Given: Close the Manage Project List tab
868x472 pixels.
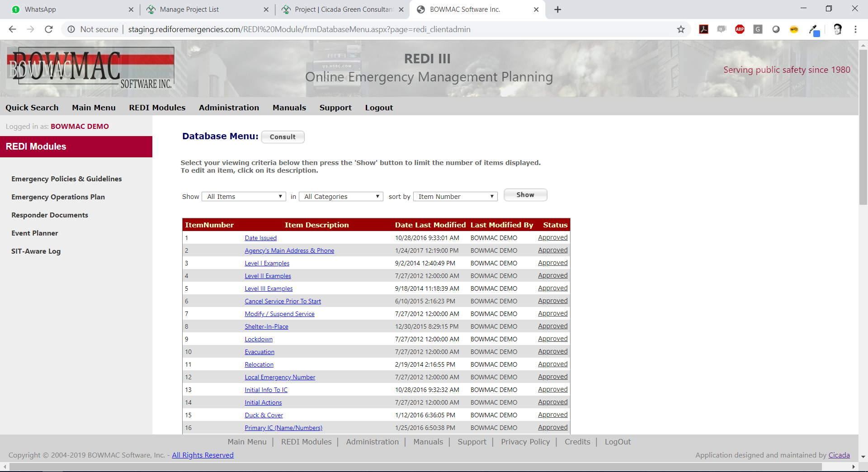Looking at the screenshot, I should pyautogui.click(x=266, y=9).
